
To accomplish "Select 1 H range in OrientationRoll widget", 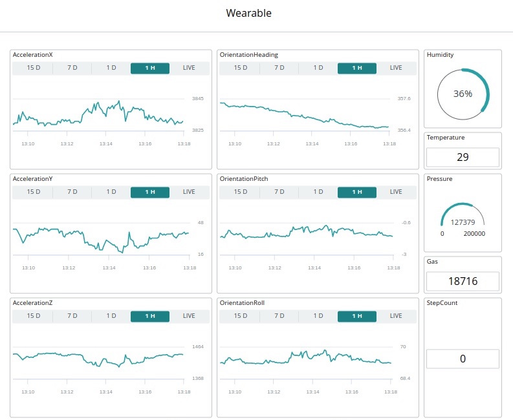I will [357, 316].
